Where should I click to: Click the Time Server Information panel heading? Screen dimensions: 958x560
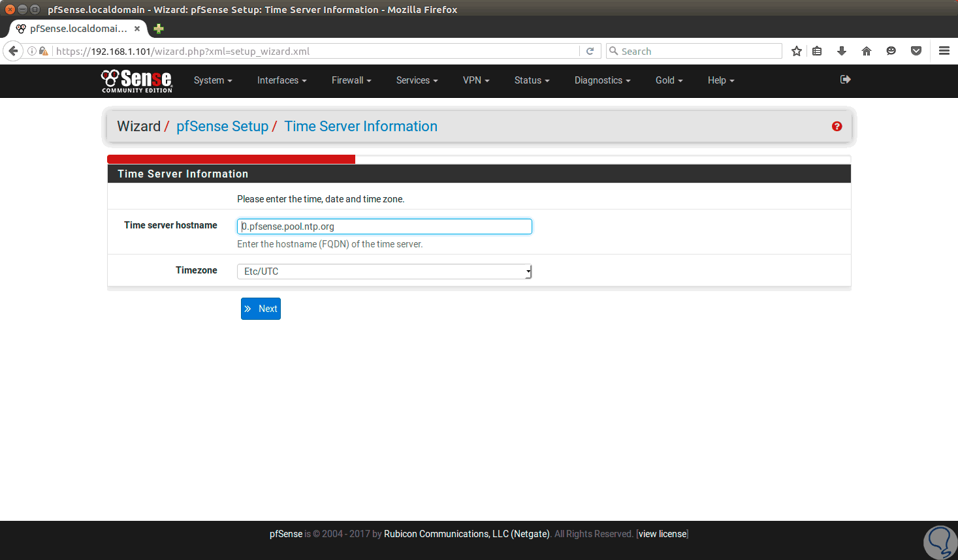[183, 174]
